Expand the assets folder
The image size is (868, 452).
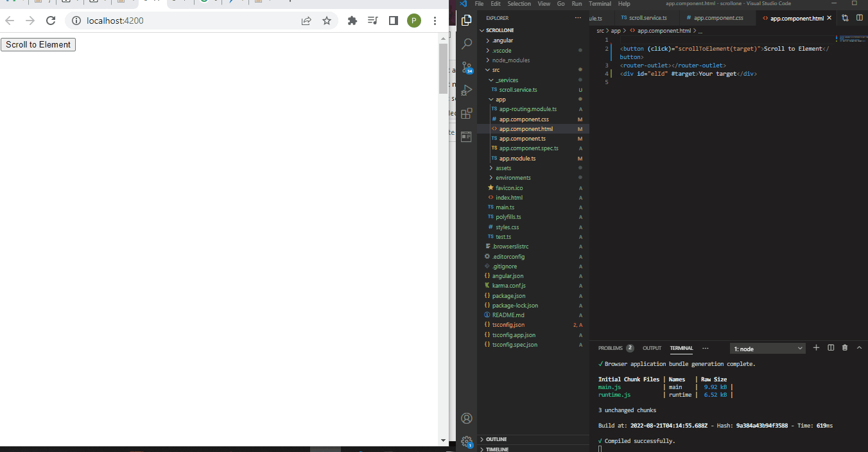pos(533,168)
